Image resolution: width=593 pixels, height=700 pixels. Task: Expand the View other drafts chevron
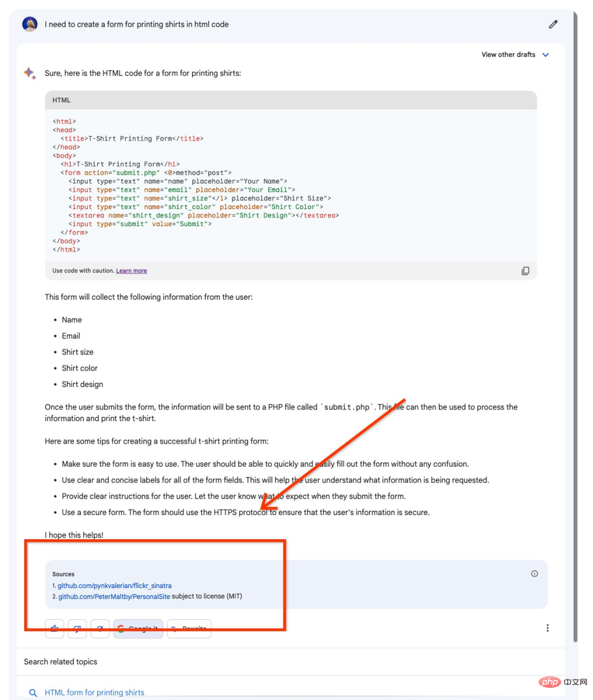pyautogui.click(x=545, y=54)
